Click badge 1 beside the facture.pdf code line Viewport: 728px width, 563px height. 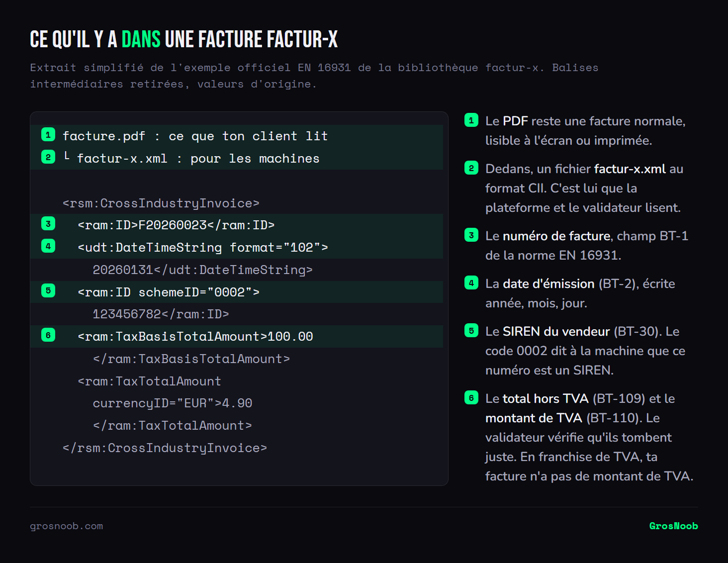(48, 134)
